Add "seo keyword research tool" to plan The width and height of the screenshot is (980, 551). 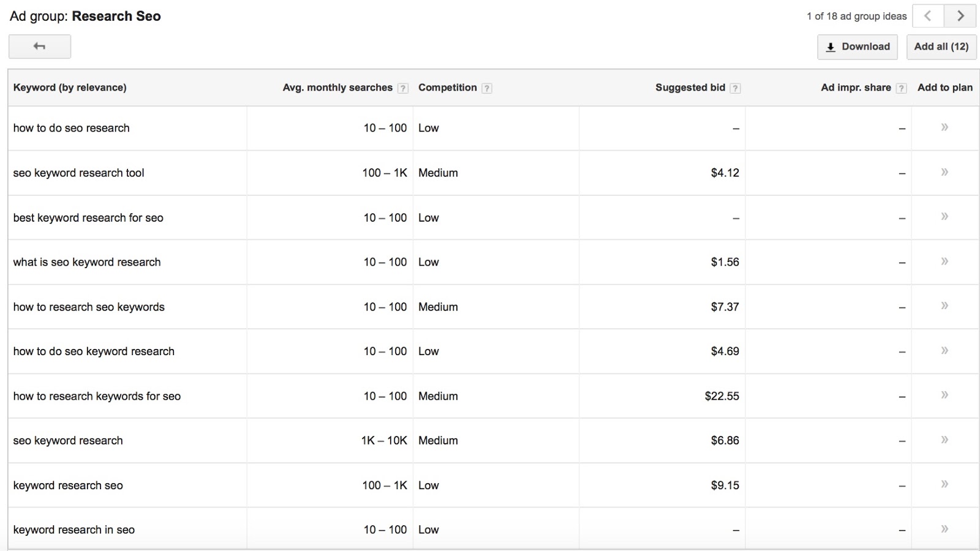(944, 173)
